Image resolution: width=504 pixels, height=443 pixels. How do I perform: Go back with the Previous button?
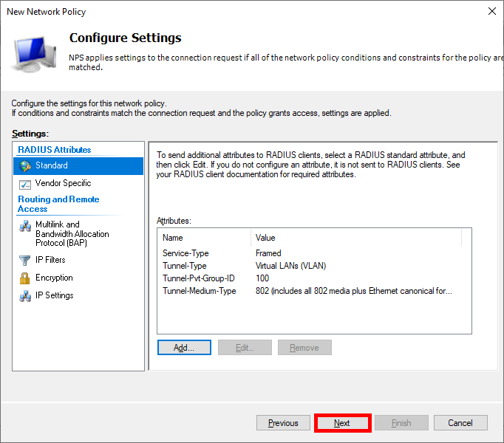pos(283,423)
